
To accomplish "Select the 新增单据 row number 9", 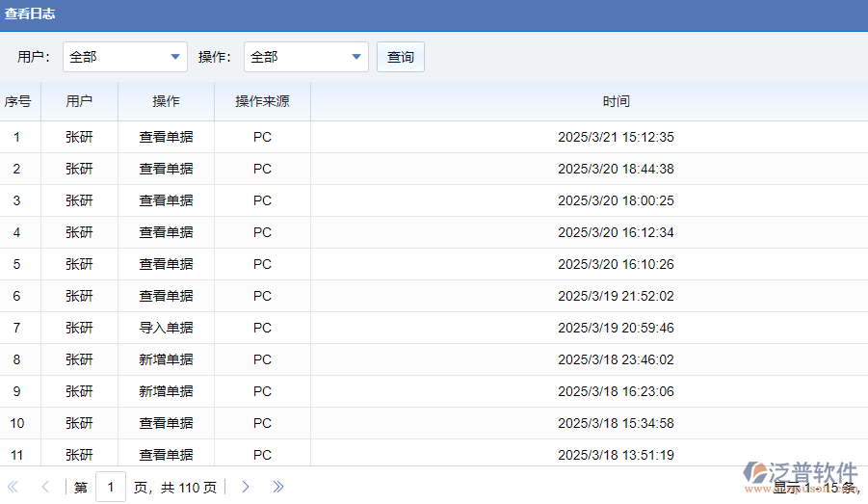I will point(166,391).
